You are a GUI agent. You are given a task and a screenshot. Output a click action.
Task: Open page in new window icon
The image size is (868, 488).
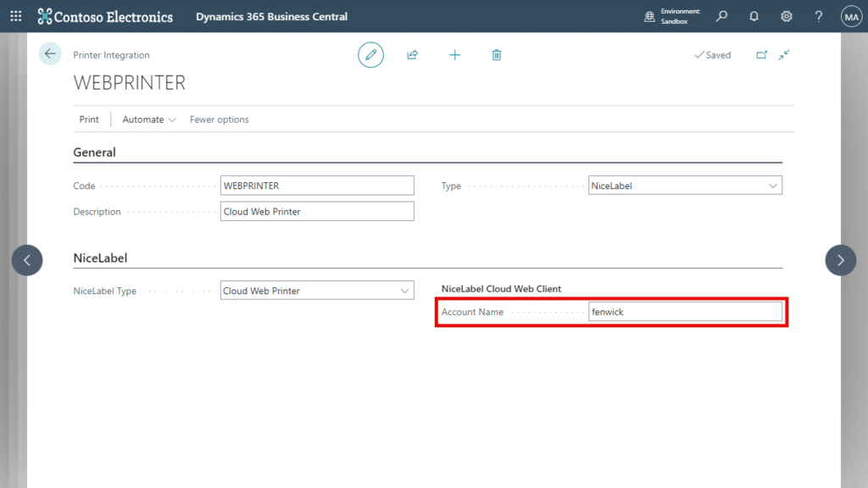point(762,54)
